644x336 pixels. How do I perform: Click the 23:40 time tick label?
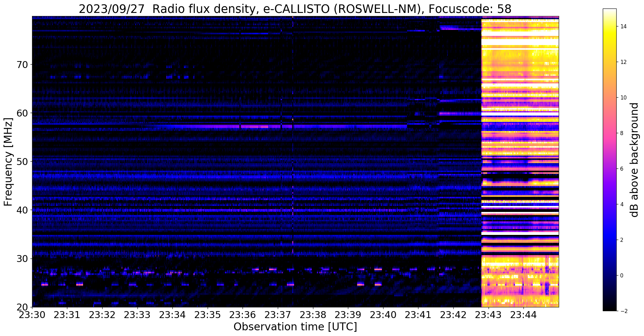[x=383, y=315]
